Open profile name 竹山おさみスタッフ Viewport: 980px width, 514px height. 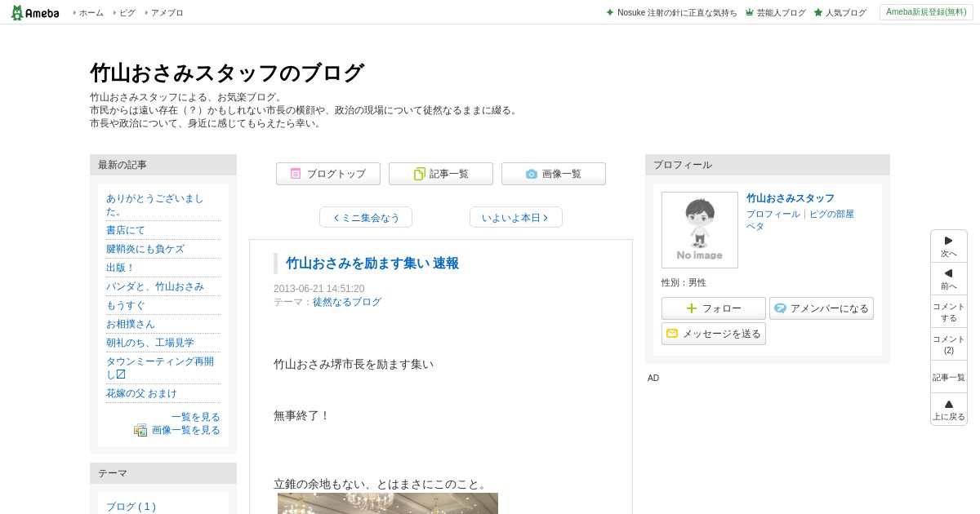tap(791, 198)
